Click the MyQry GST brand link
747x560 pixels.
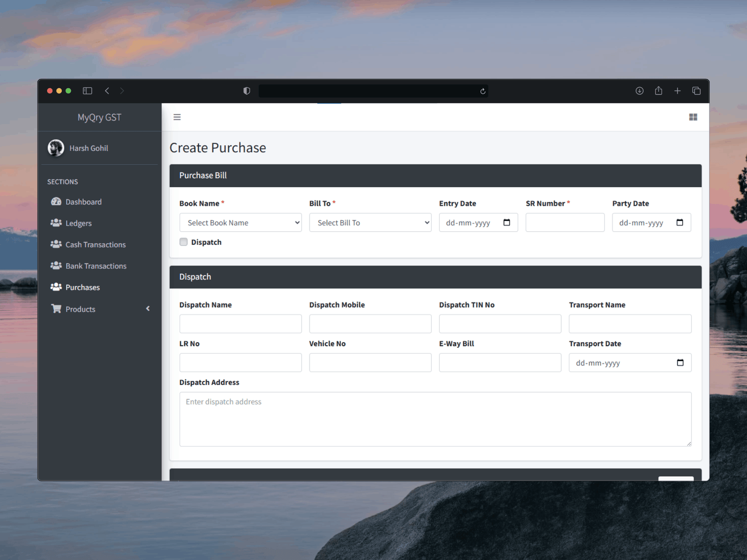point(99,117)
